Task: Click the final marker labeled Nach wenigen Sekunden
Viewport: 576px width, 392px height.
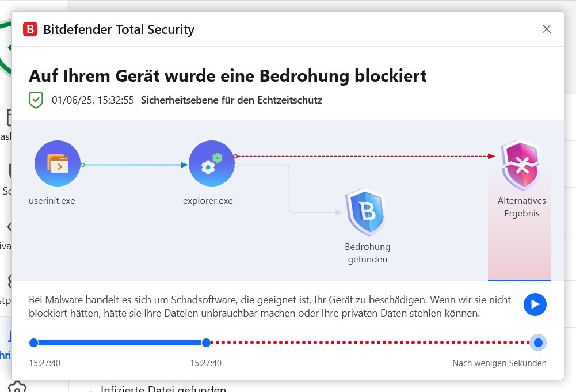Action: tap(537, 342)
